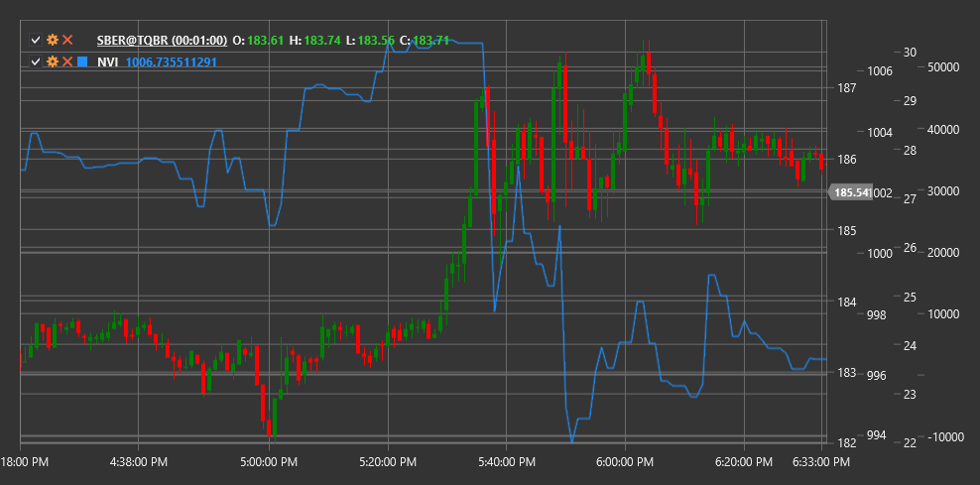This screenshot has height=485, width=980.
Task: Click the 6:33:00 PM time axis label
Action: [820, 462]
